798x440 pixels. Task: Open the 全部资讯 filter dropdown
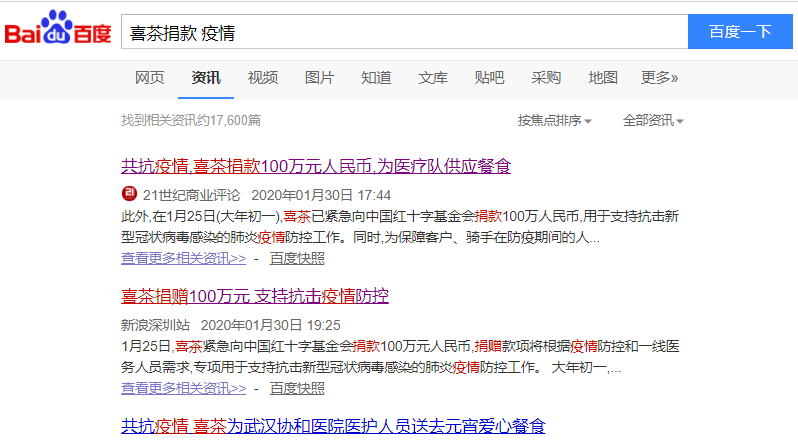click(653, 121)
